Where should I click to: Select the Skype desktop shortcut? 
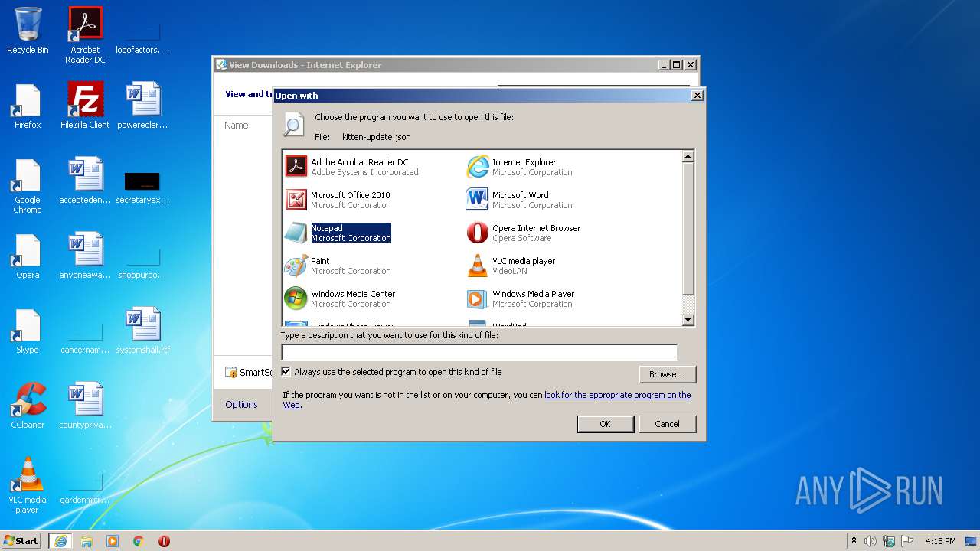[28, 331]
